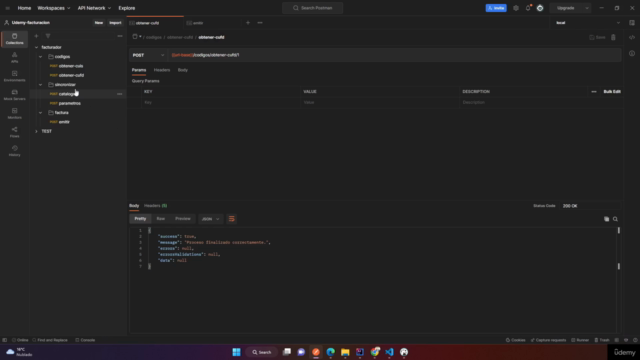The height and width of the screenshot is (360, 640).
Task: Open the notifications bell
Action: click(x=528, y=8)
